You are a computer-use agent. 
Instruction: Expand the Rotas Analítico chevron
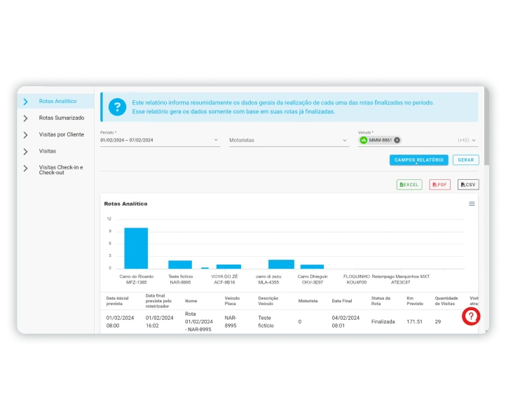[25, 102]
